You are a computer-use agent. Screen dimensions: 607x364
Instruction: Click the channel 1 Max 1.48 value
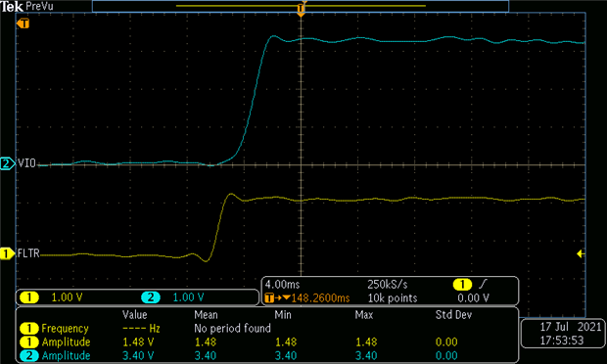(366, 341)
